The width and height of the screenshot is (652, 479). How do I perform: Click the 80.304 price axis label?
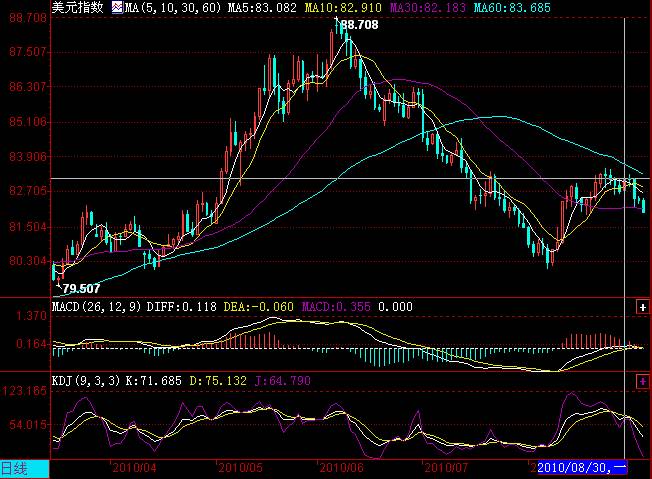[28, 261]
